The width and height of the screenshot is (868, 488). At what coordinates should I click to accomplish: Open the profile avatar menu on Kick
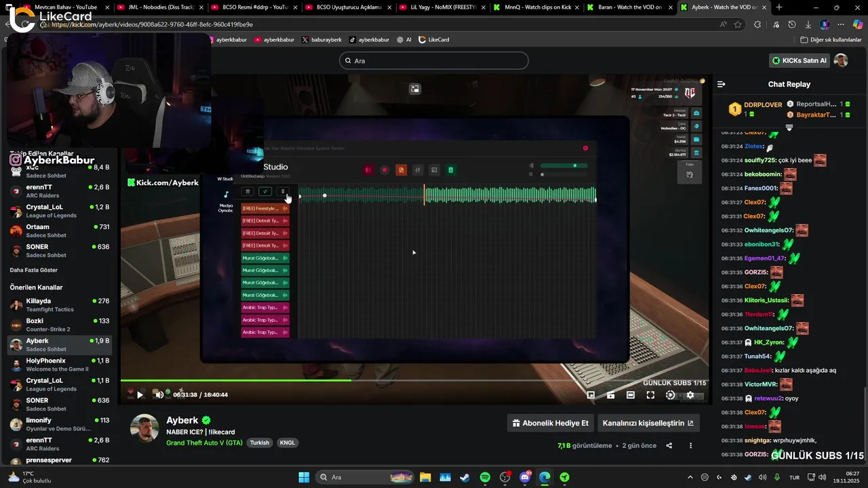(841, 60)
